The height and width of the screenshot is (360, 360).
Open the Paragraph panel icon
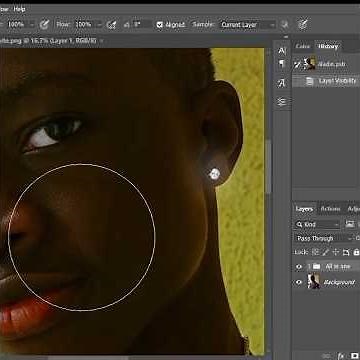click(x=282, y=64)
